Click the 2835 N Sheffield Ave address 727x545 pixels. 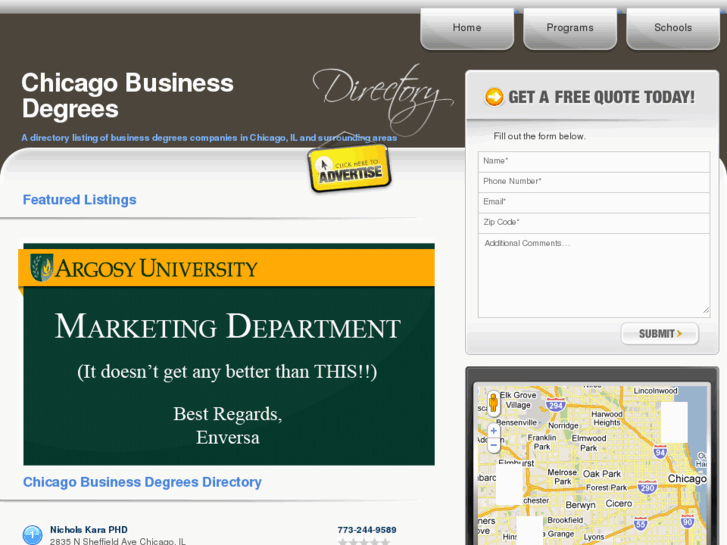tap(118, 541)
